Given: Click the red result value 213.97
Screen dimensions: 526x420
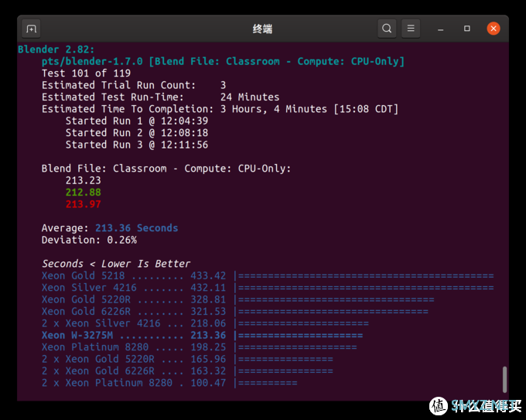Looking at the screenshot, I should click(x=84, y=204).
